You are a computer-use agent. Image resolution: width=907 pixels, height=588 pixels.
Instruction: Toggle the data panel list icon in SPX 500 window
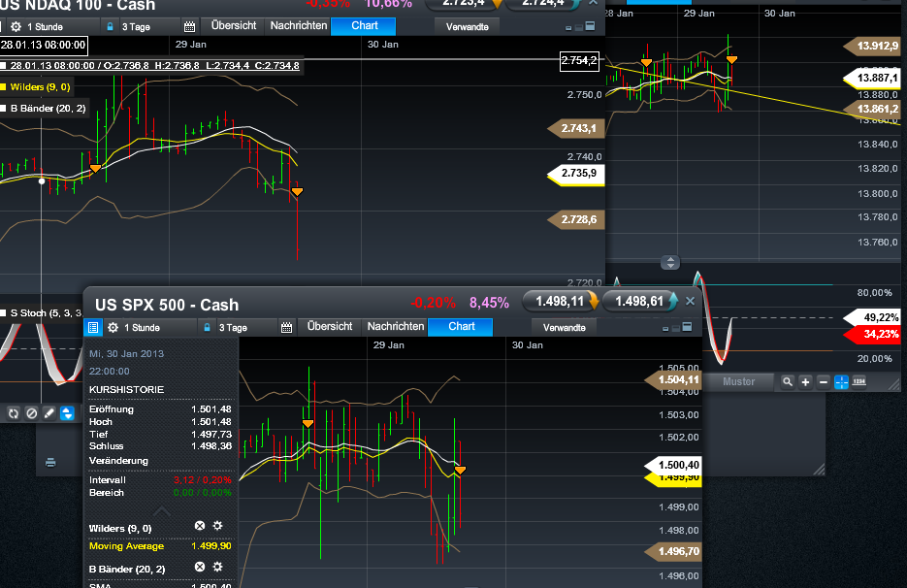[92, 327]
